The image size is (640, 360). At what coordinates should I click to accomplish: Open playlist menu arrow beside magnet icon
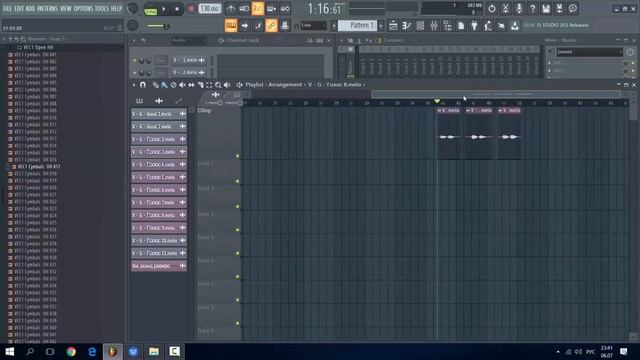(x=134, y=85)
